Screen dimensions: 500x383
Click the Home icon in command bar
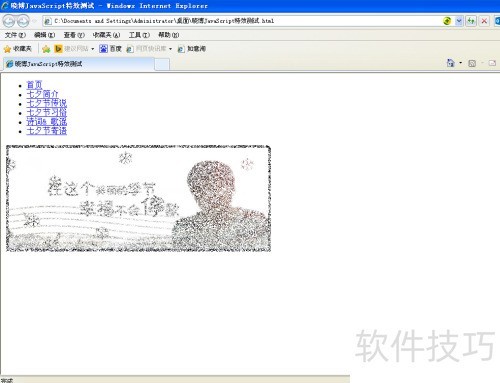point(450,63)
